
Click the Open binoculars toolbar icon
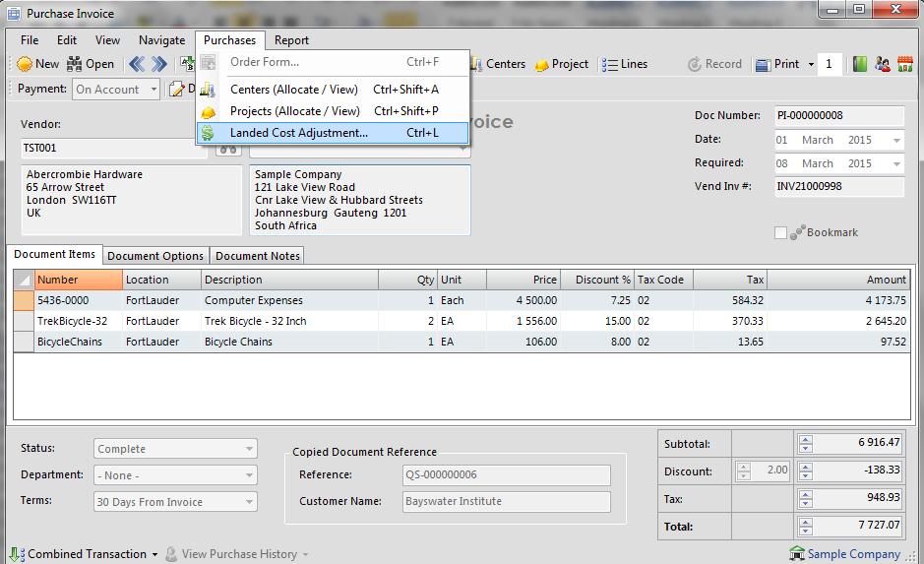(75, 64)
